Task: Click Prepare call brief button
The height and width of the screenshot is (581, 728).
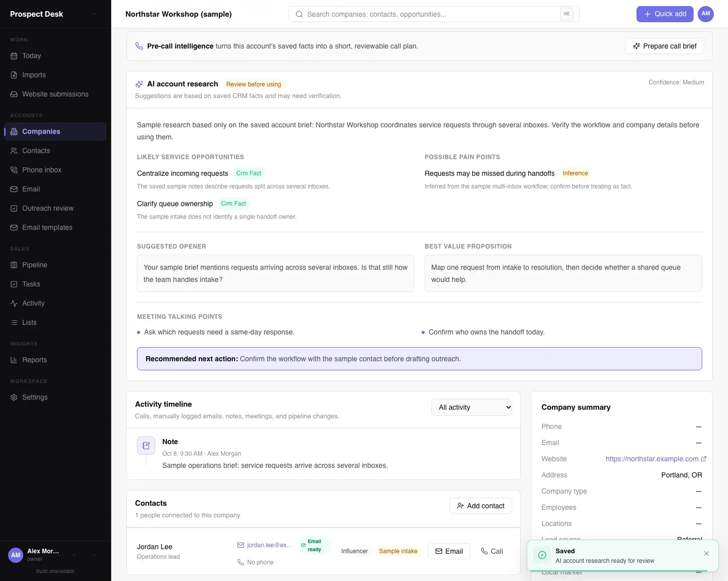Action: (x=665, y=46)
